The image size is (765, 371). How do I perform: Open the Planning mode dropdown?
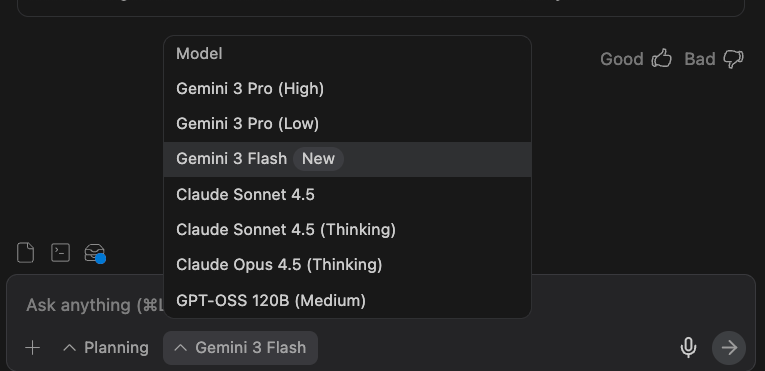click(x=106, y=348)
